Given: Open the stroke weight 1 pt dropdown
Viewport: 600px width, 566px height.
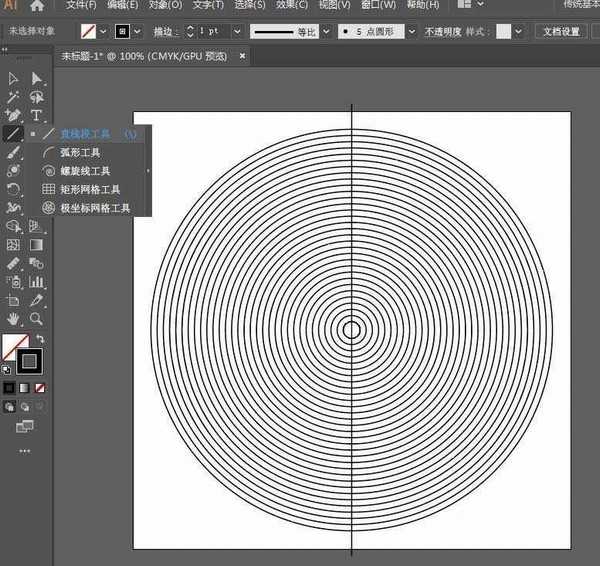Looking at the screenshot, I should coord(237,32).
